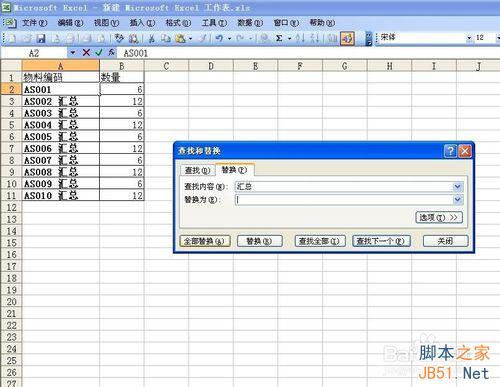Select the cell containing AS010 汇总
500x387 pixels.
[61, 195]
